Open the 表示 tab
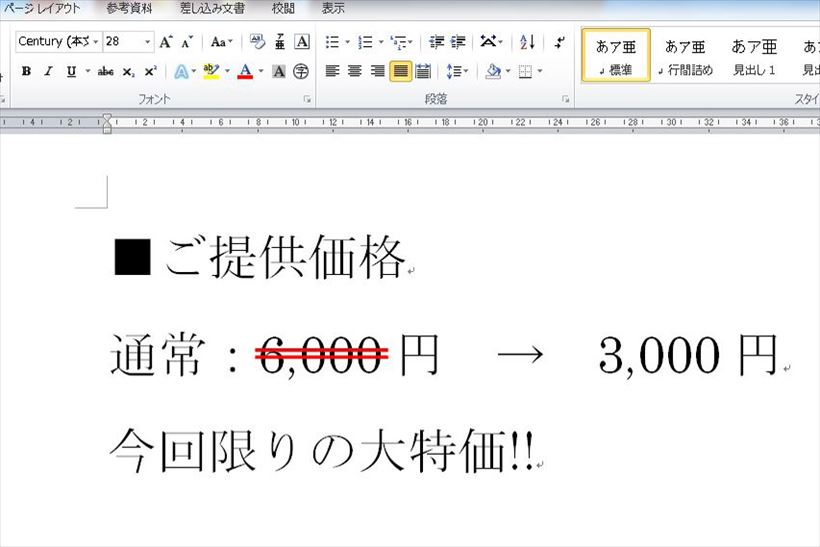Screen dimensions: 820x547 pos(333,8)
